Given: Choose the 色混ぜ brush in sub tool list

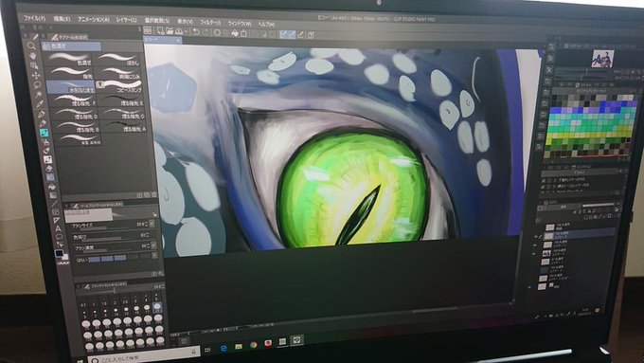Looking at the screenshot, I should click(70, 59).
